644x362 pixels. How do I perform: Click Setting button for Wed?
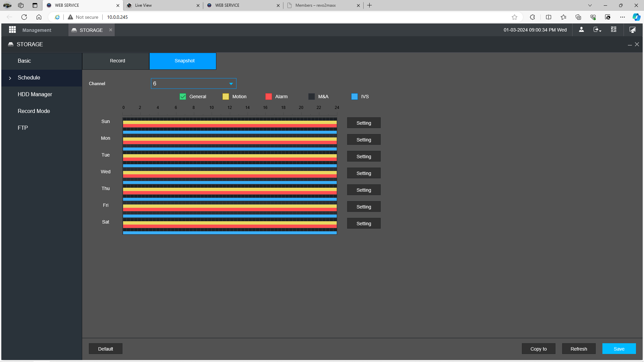pos(364,173)
